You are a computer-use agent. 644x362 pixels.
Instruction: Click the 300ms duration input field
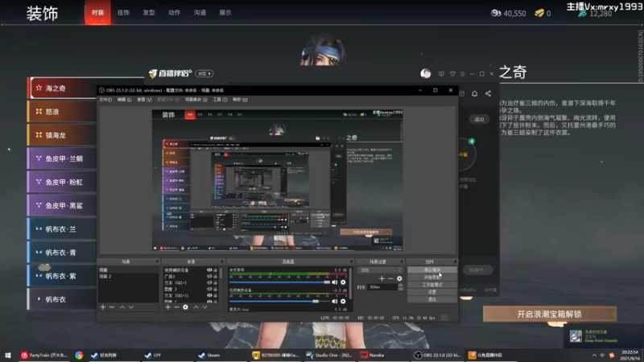click(x=382, y=287)
